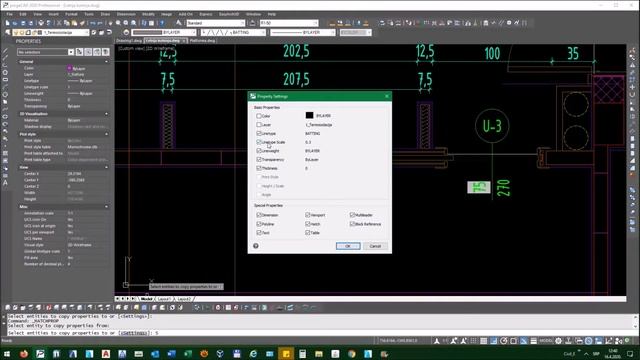This screenshot has width=640, height=360.
Task: Click the Color swatch in Properties General section
Action: (69, 68)
